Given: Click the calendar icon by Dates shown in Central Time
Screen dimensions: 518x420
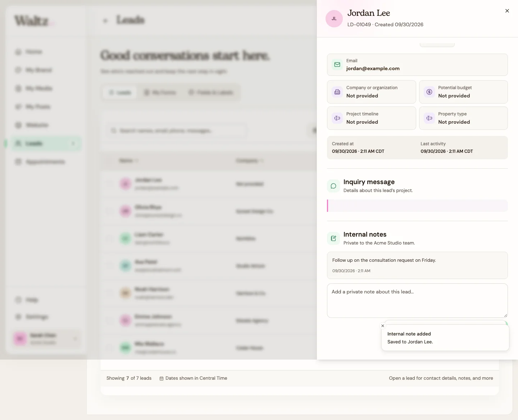Looking at the screenshot, I should pos(162,378).
